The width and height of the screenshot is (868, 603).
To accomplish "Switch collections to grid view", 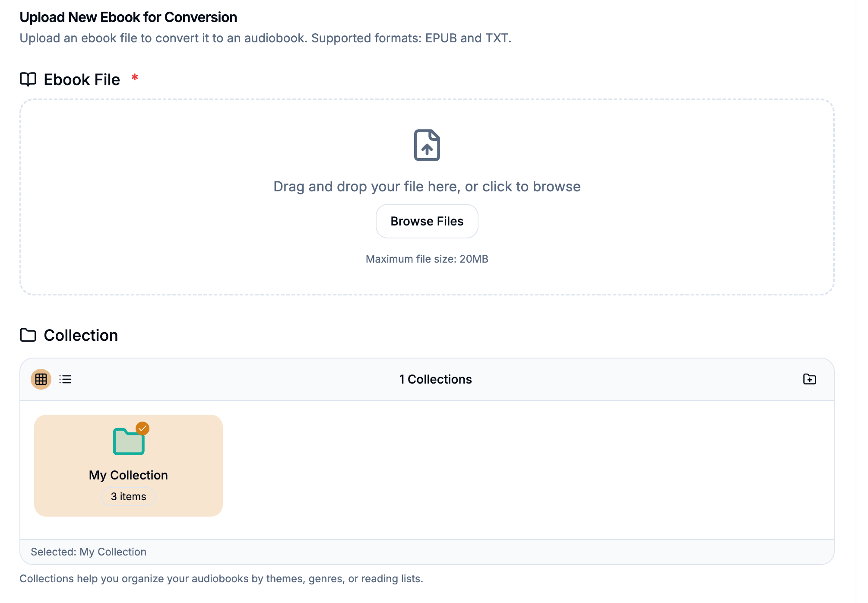I will [41, 379].
